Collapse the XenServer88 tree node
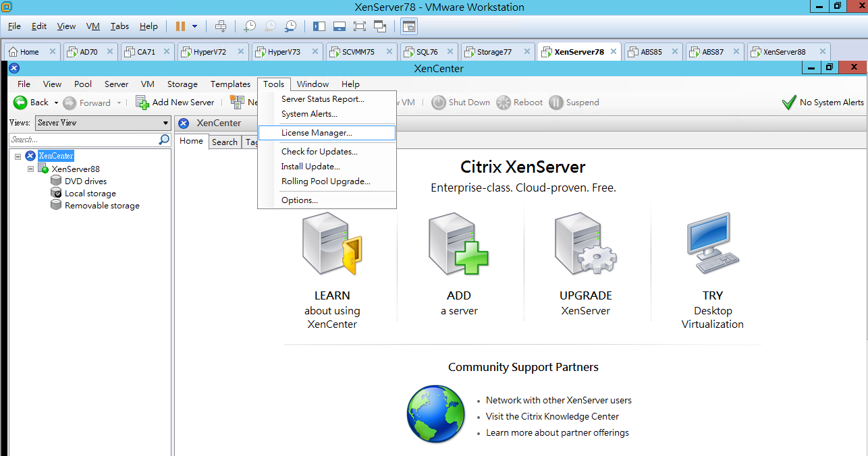 (30, 169)
